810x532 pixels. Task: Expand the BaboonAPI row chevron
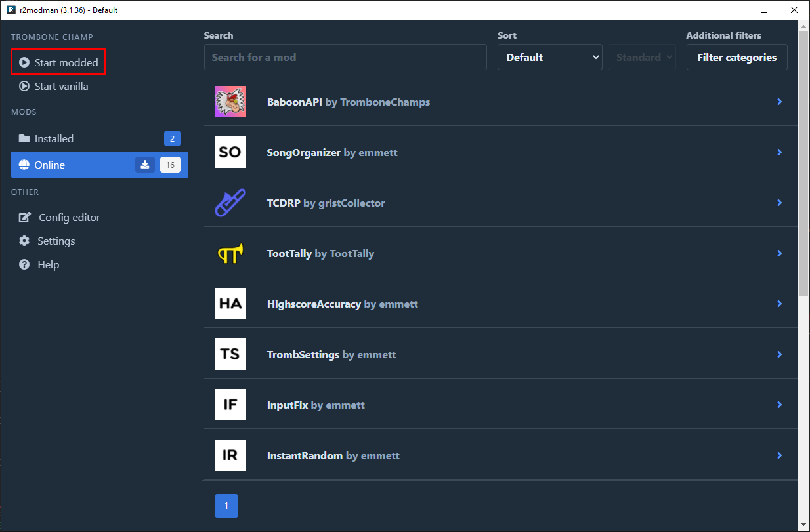coord(780,102)
